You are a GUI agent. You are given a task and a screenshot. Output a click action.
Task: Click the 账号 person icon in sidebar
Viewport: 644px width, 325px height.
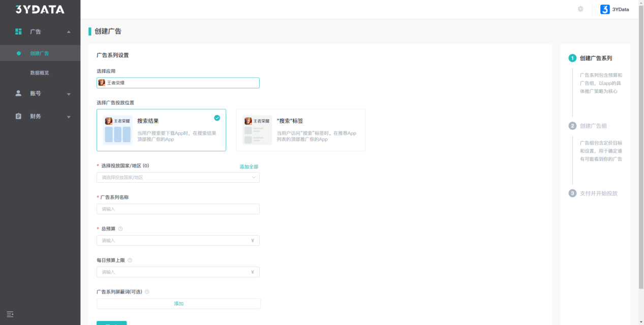click(x=18, y=93)
